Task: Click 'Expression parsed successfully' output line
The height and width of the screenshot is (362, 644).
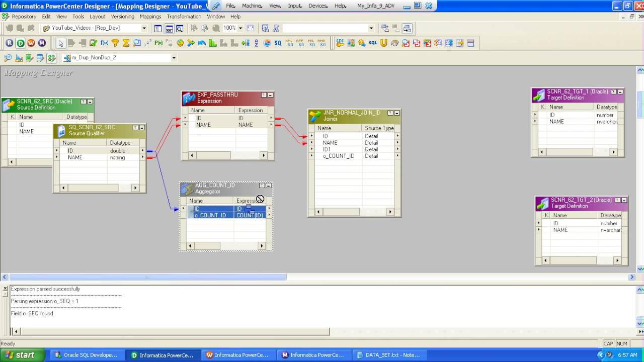Action: pos(45,289)
